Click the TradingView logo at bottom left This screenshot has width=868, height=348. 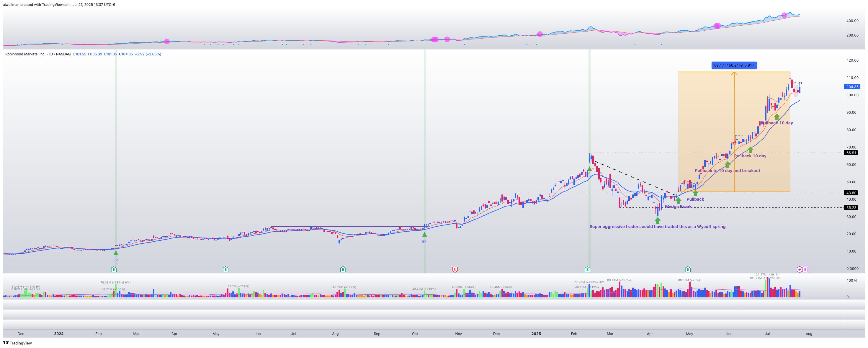tap(17, 343)
